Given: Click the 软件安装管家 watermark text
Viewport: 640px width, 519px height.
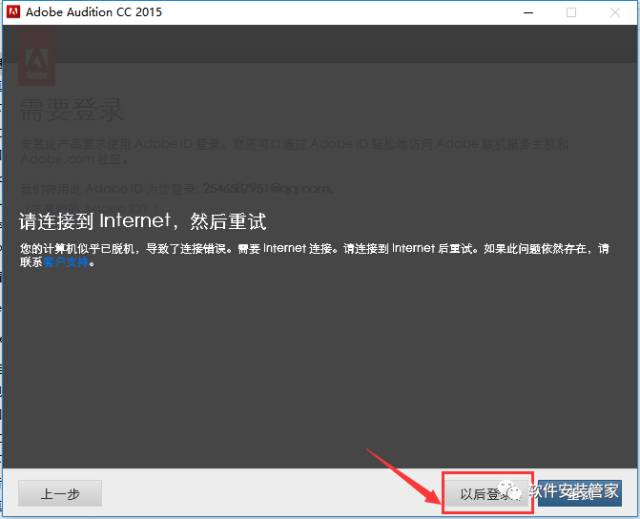Looking at the screenshot, I should tap(573, 490).
